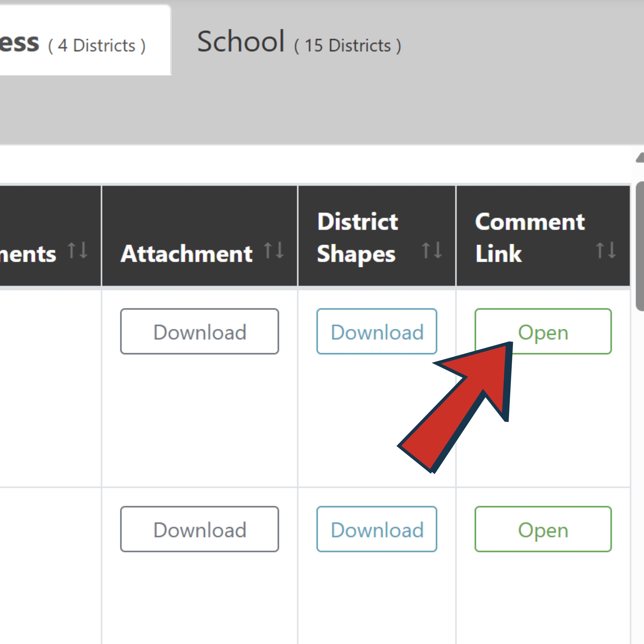
Task: Click the Attachment column header text
Action: [x=187, y=254]
